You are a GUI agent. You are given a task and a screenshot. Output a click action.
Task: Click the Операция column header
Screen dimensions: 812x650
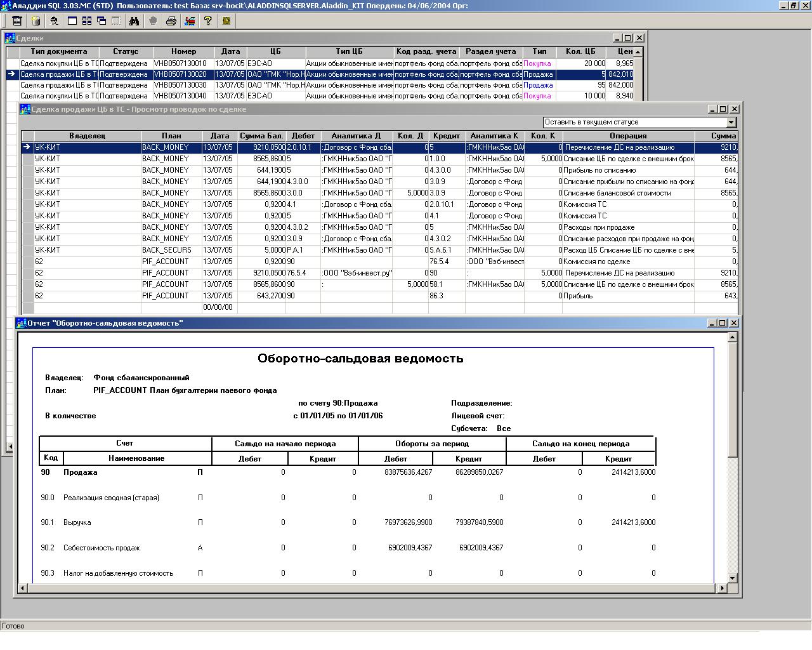point(628,136)
